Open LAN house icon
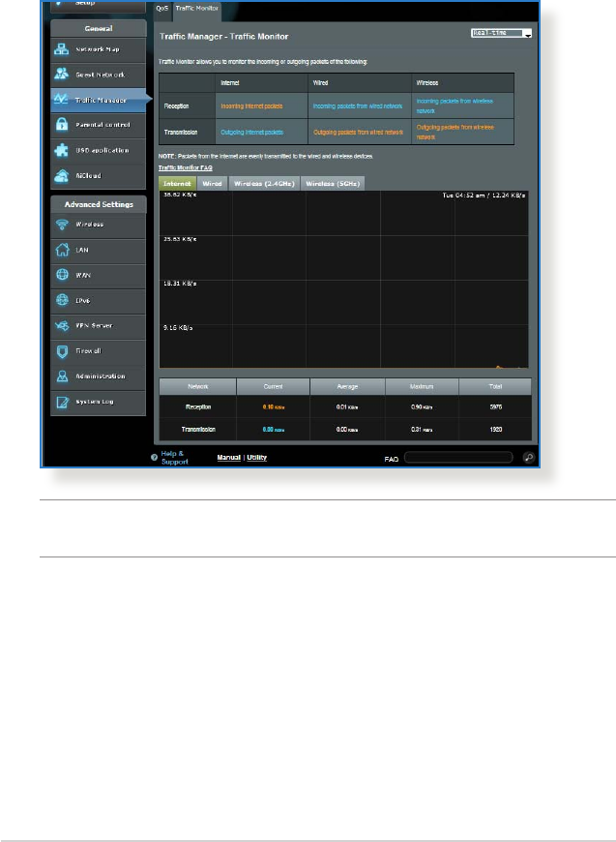This screenshot has height=842, width=616. click(x=62, y=250)
